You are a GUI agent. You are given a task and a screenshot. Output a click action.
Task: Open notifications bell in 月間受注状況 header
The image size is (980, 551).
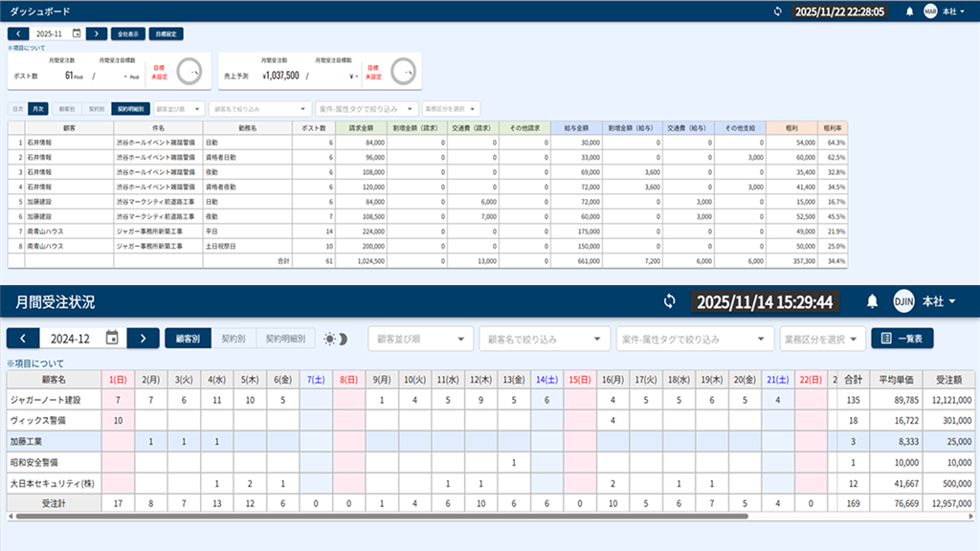coord(872,301)
